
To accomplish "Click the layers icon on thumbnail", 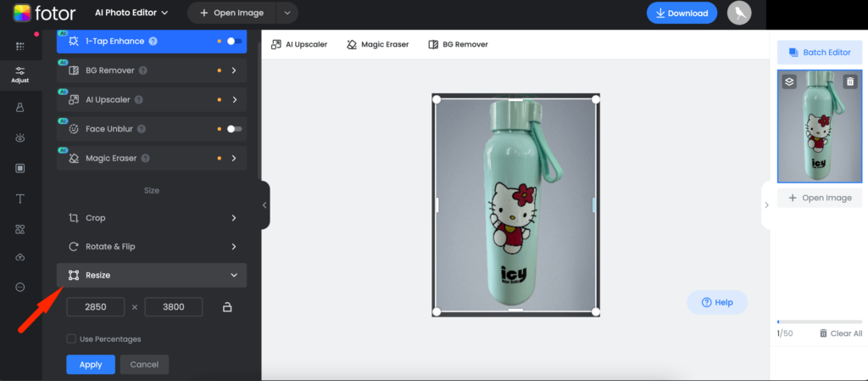I will tap(789, 81).
